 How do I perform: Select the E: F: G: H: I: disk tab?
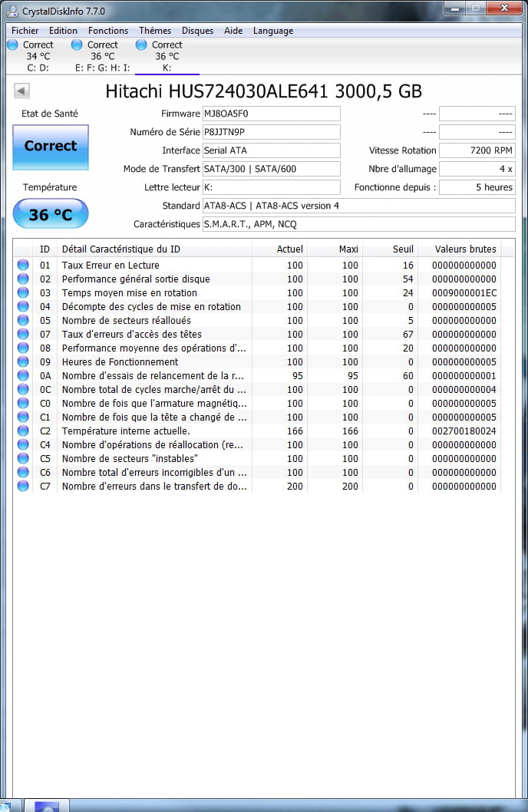pos(102,57)
